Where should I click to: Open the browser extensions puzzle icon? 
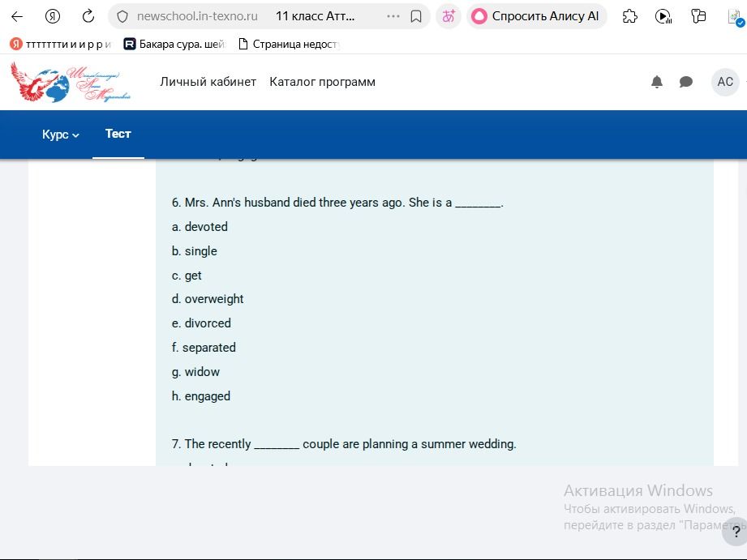click(x=630, y=17)
